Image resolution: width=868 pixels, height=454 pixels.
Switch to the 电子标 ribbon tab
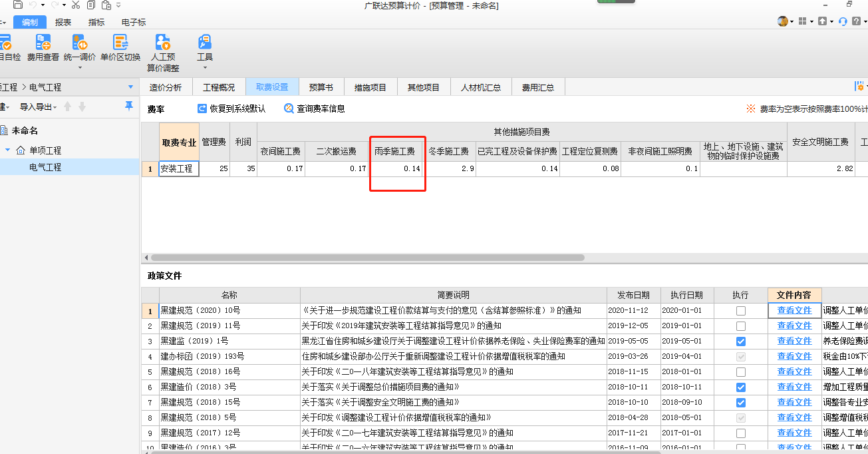coord(134,22)
